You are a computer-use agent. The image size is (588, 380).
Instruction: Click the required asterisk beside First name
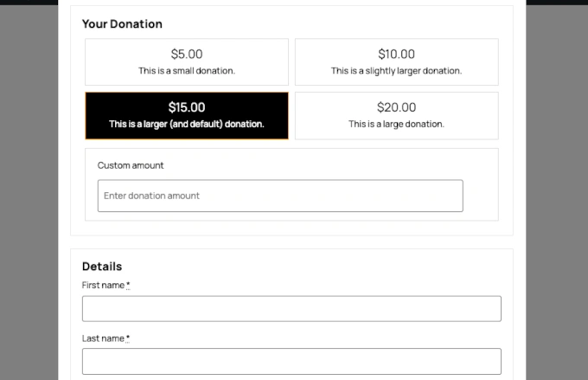[128, 286]
